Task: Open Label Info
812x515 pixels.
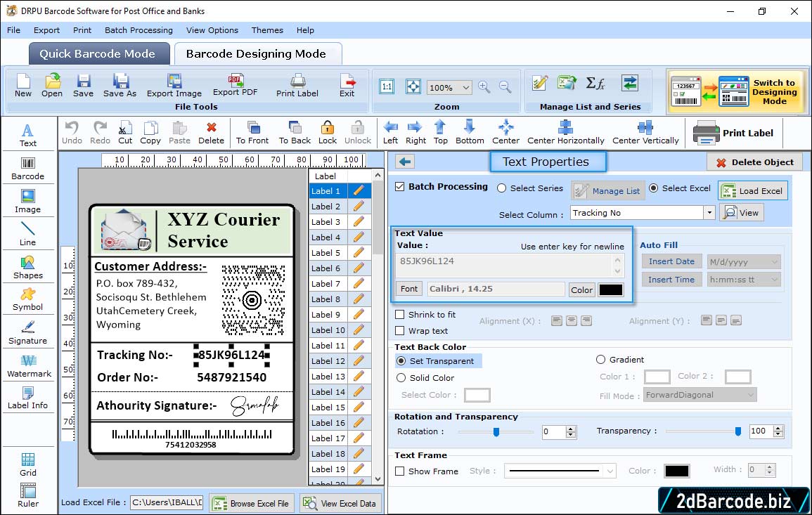Action: point(28,398)
